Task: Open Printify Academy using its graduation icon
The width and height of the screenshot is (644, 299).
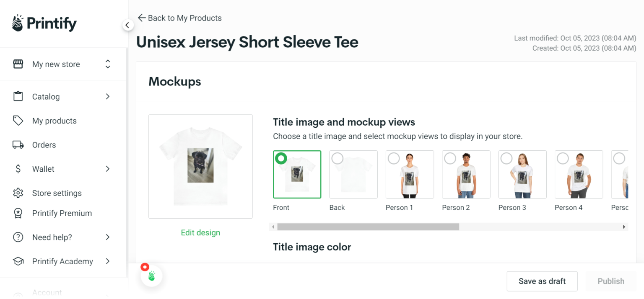Action: coord(18,261)
